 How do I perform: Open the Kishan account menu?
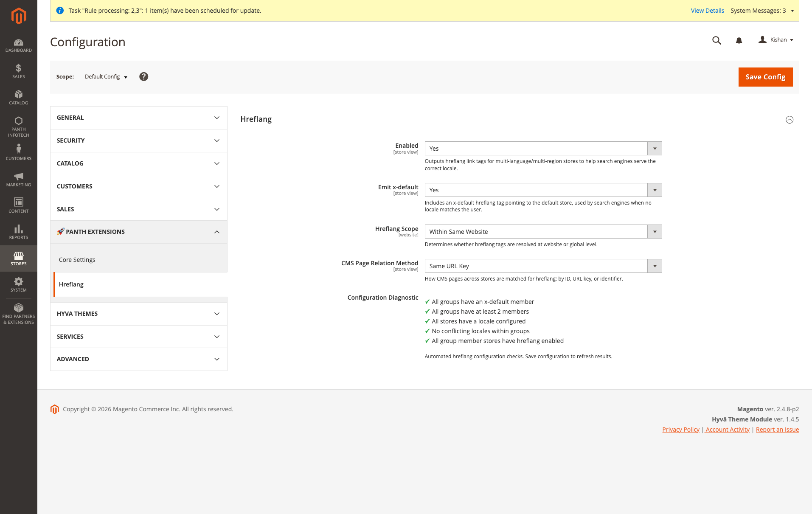pyautogui.click(x=776, y=39)
